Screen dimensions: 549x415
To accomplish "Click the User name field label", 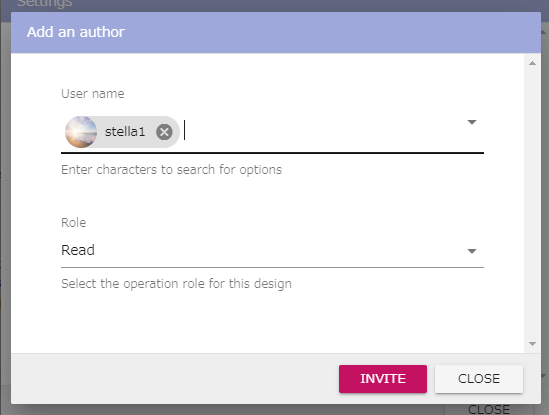I will click(x=92, y=94).
